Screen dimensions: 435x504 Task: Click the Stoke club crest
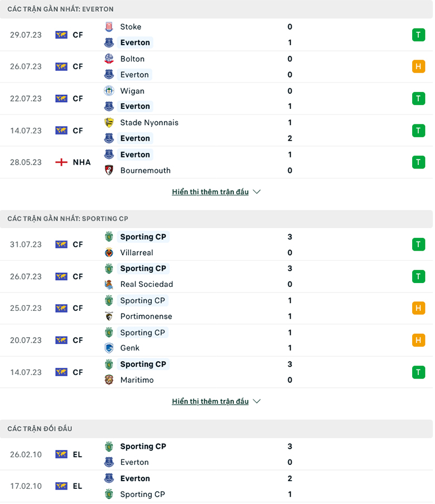(x=109, y=26)
